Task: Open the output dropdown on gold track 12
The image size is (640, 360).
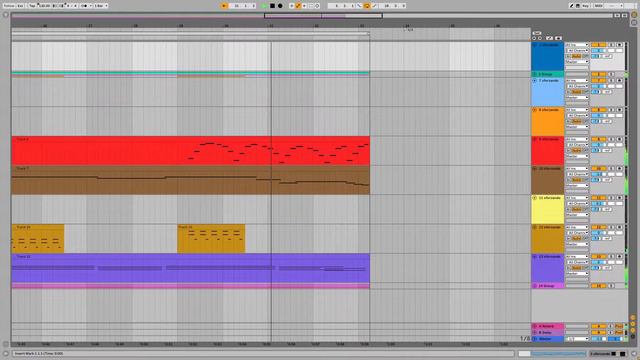Action: (x=577, y=244)
